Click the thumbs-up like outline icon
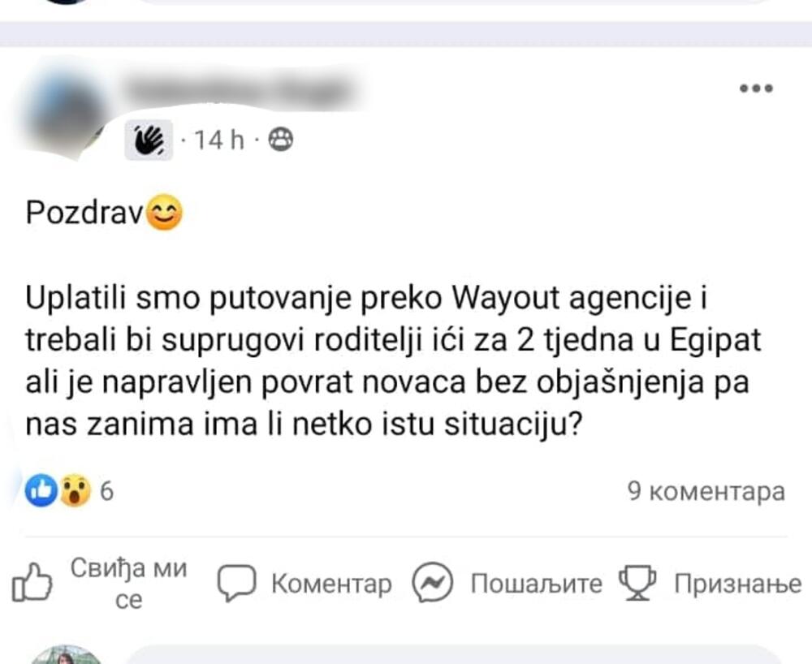Image resolution: width=812 pixels, height=664 pixels. [x=32, y=583]
